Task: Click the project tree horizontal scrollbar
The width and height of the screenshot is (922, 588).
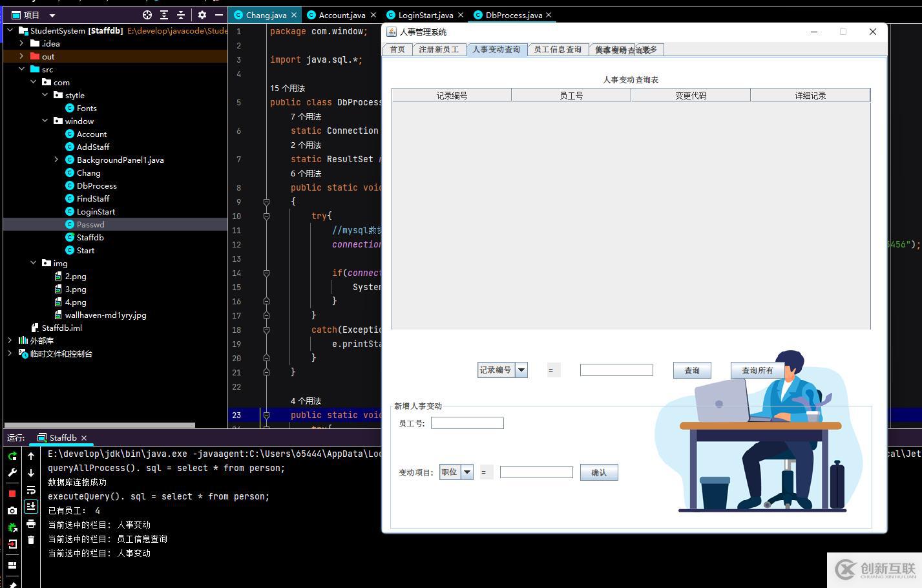Action: (x=100, y=425)
